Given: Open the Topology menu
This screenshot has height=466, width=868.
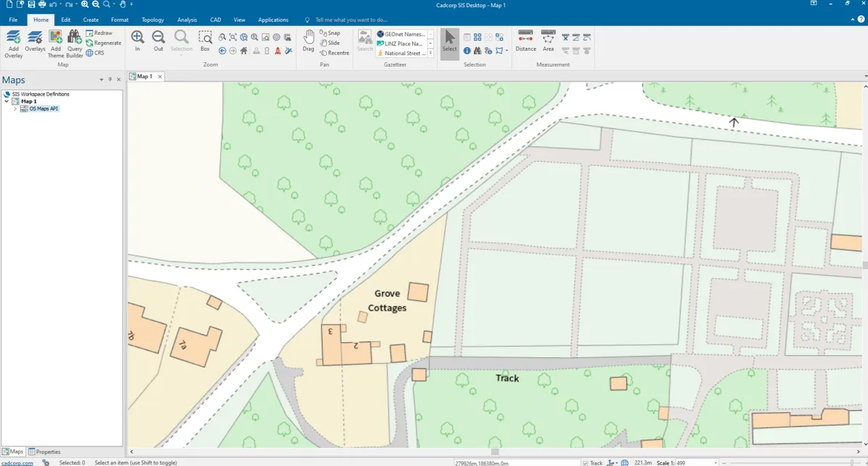Looking at the screenshot, I should [153, 20].
